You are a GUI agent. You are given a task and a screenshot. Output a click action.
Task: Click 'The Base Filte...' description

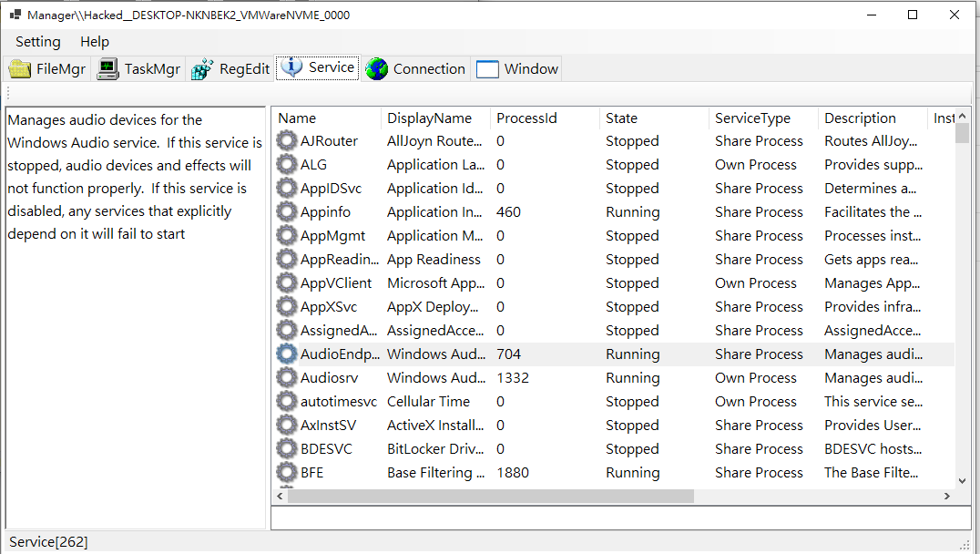872,473
